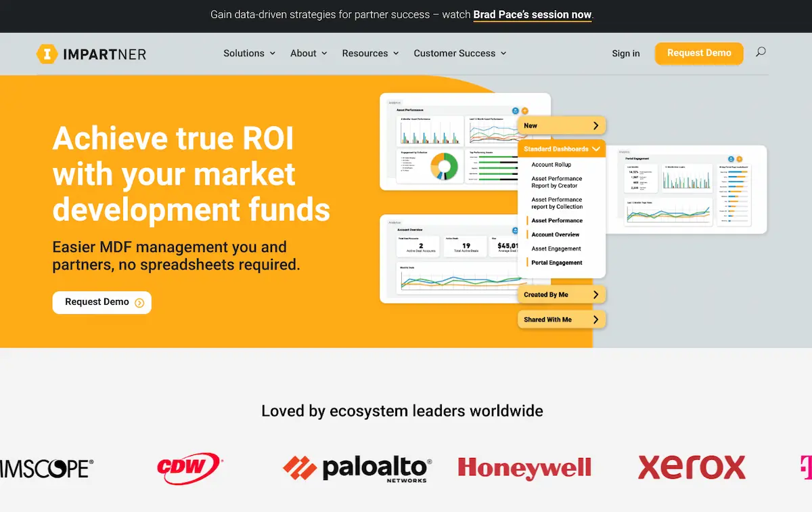Select Asset Engagement dashboard
This screenshot has height=512, width=812.
pyautogui.click(x=556, y=249)
